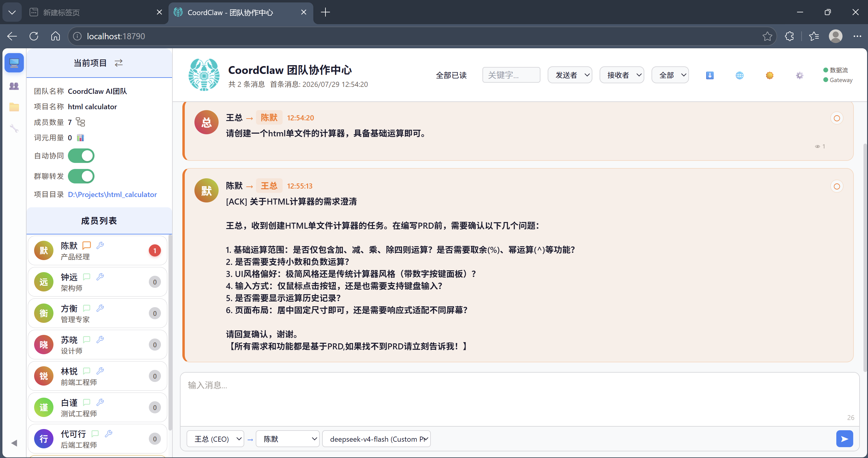Select 陈默 产品经理 member card

pos(98,250)
